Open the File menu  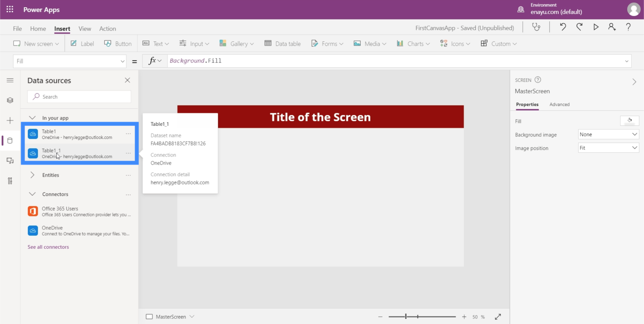pos(17,28)
